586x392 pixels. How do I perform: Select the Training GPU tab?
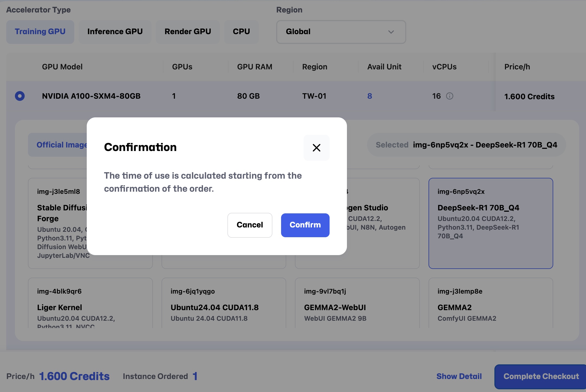pyautogui.click(x=40, y=32)
